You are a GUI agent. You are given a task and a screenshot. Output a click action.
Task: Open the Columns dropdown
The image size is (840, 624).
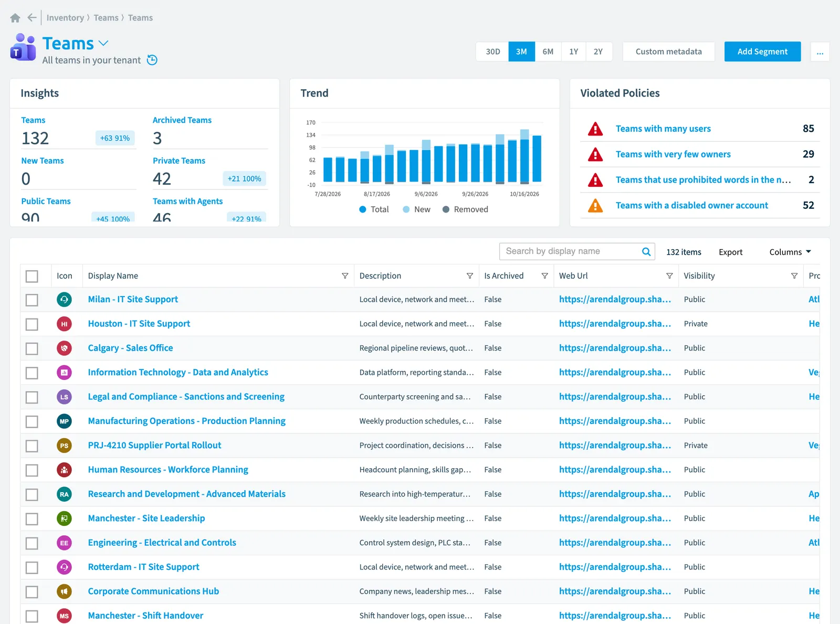click(x=790, y=252)
